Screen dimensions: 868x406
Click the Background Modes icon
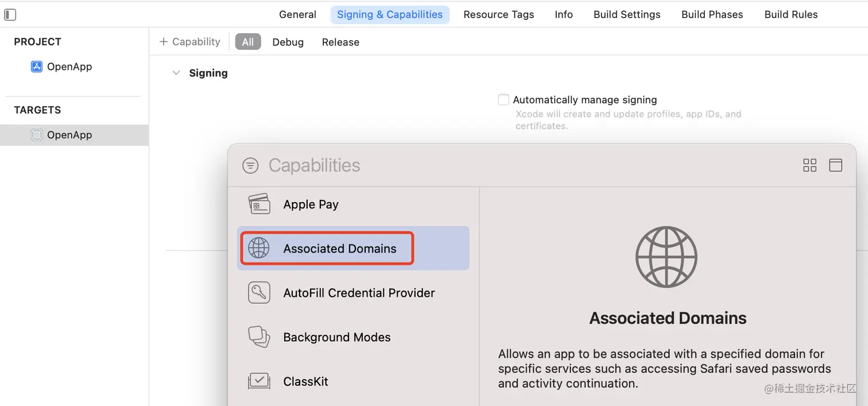click(x=259, y=337)
